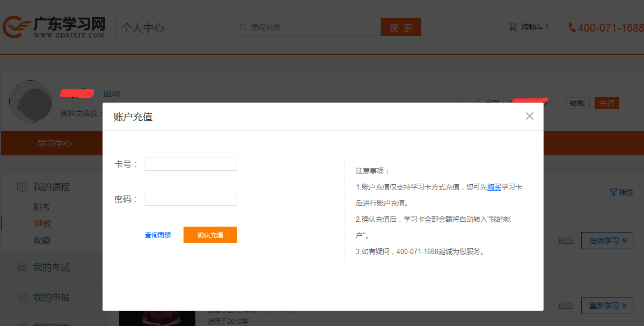644x326 pixels.
Task: Click the 卡号 input field
Action: tap(191, 164)
